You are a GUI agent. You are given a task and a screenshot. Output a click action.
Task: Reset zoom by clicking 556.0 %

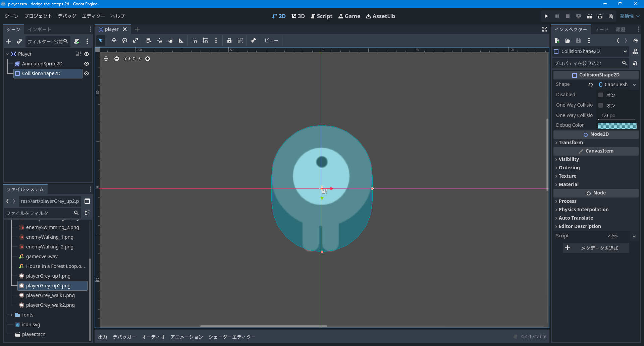click(x=132, y=59)
